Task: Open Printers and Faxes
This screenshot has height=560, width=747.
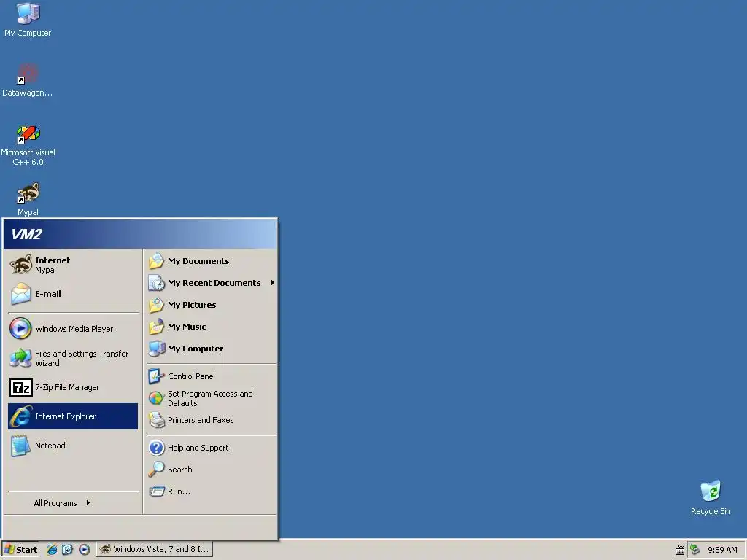Action: pyautogui.click(x=212, y=420)
